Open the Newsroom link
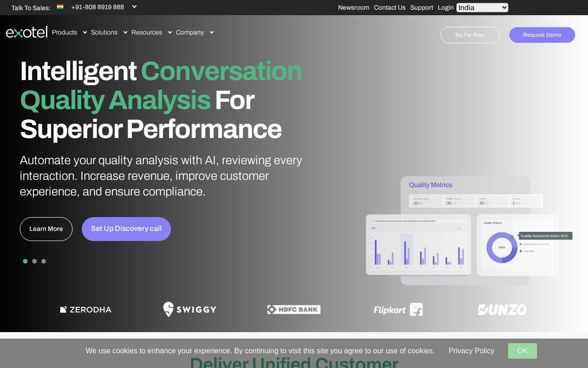The height and width of the screenshot is (368, 588). pos(354,7)
